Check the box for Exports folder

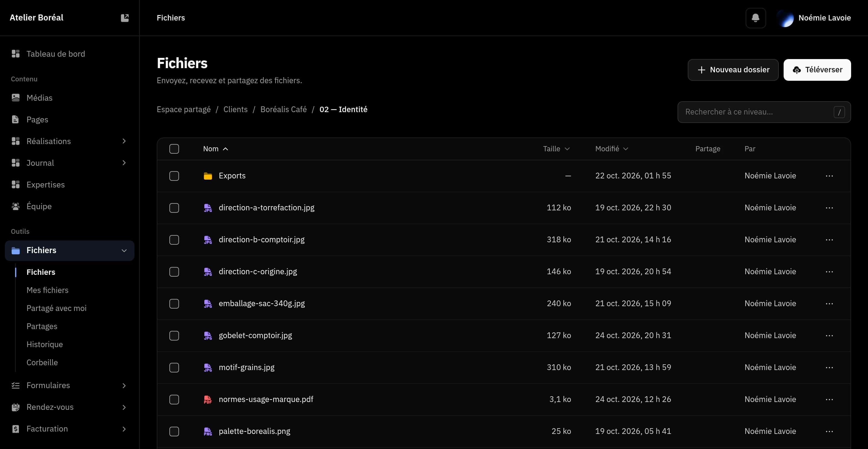[x=174, y=176]
